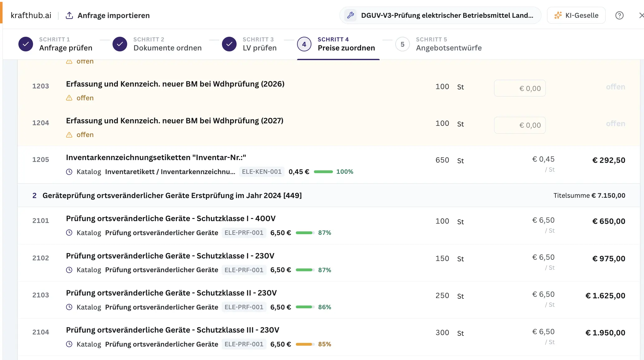Return to Schritt 3 LV prüfen
The image size is (644, 360).
[x=249, y=44]
